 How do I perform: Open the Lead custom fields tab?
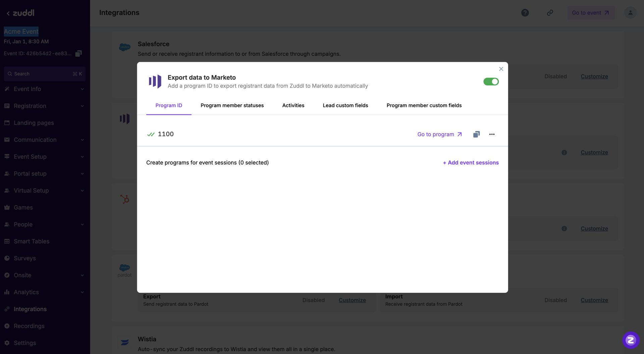(345, 105)
